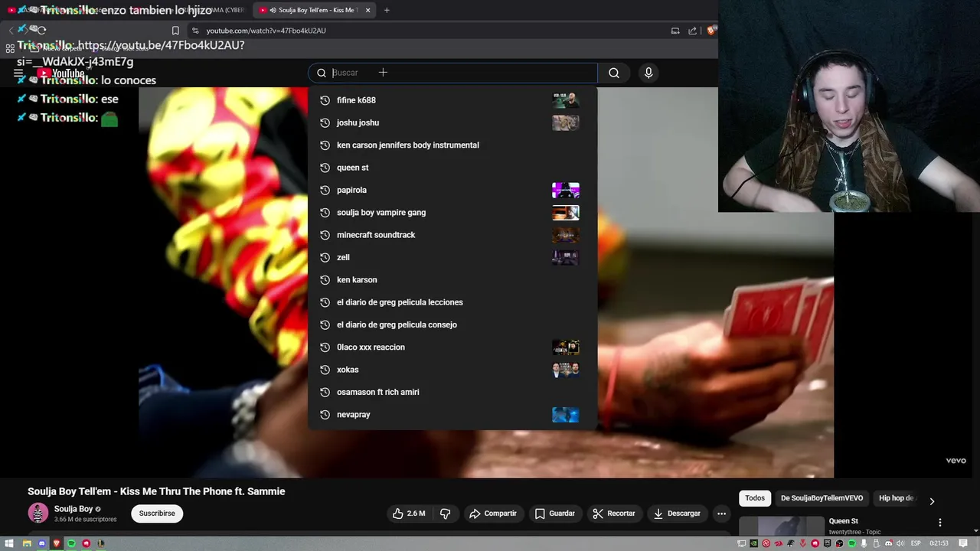Select suggestion 'papirola'
Screen dimensions: 980x551
click(452, 190)
